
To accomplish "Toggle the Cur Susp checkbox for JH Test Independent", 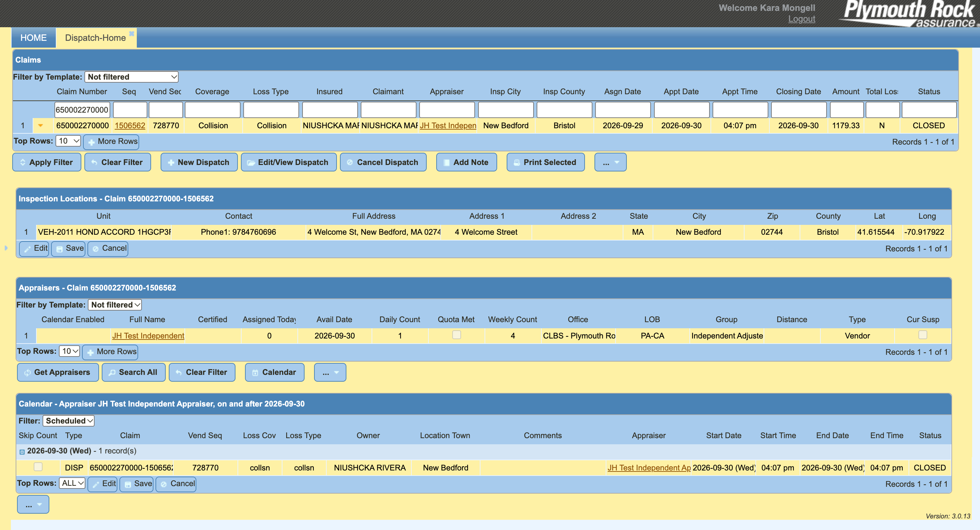I will (x=922, y=335).
